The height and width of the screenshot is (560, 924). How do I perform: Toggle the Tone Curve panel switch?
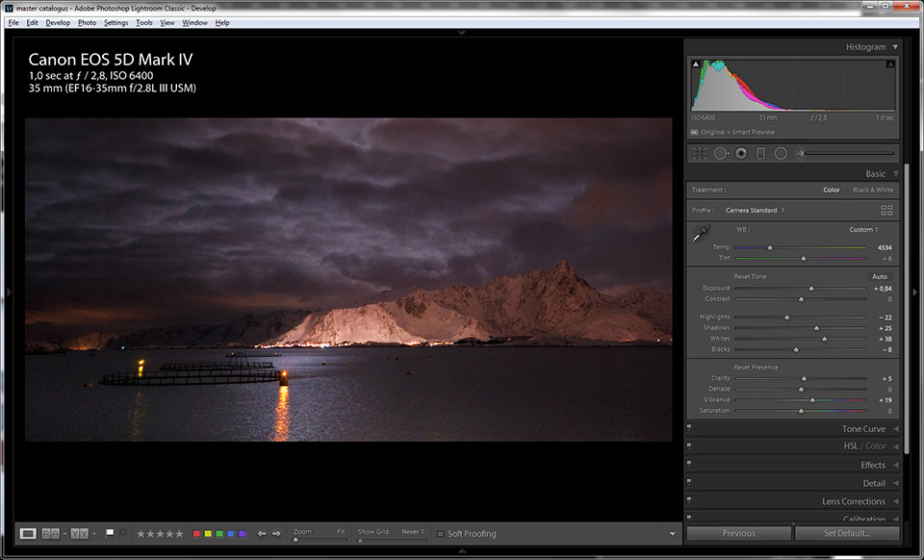pos(689,428)
